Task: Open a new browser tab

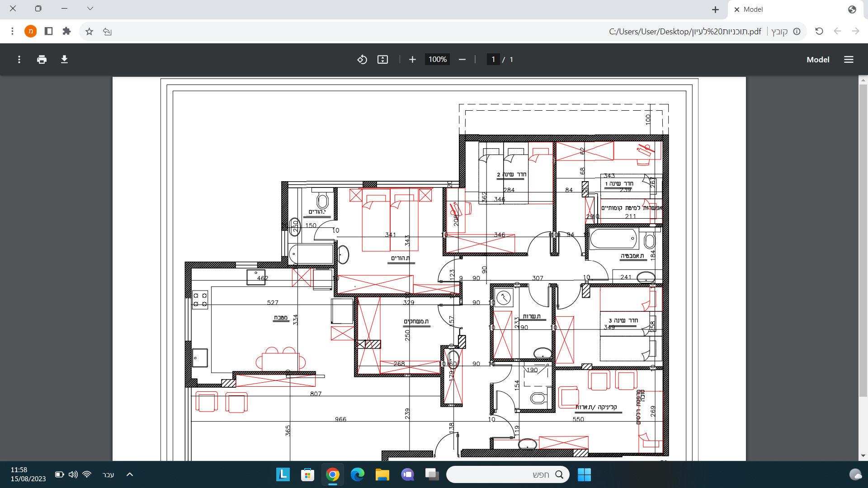Action: [x=715, y=9]
